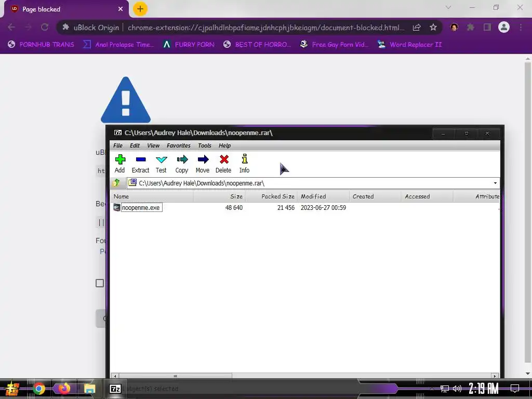The image size is (532, 399).
Task: Click the 21 456 packed size value
Action: coord(286,208)
